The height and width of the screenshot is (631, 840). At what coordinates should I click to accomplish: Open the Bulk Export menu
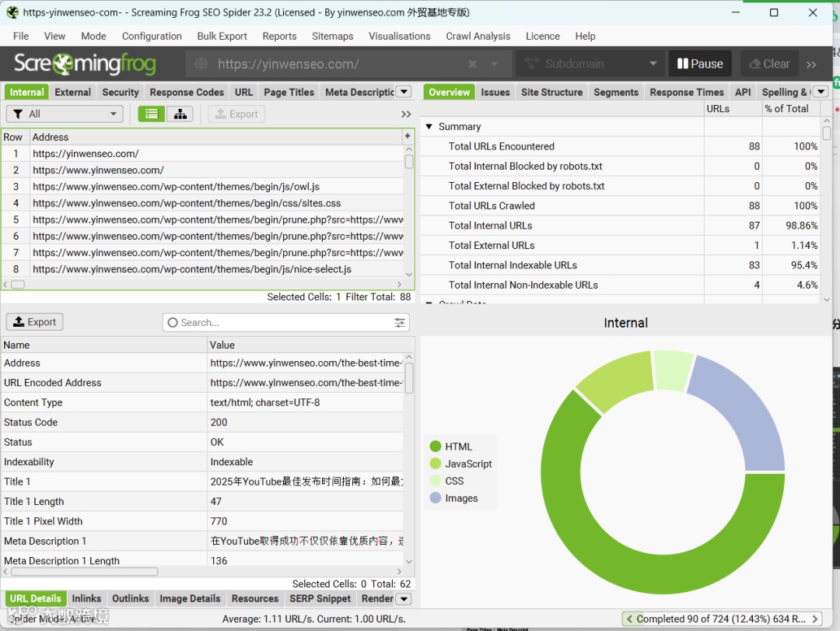(222, 36)
